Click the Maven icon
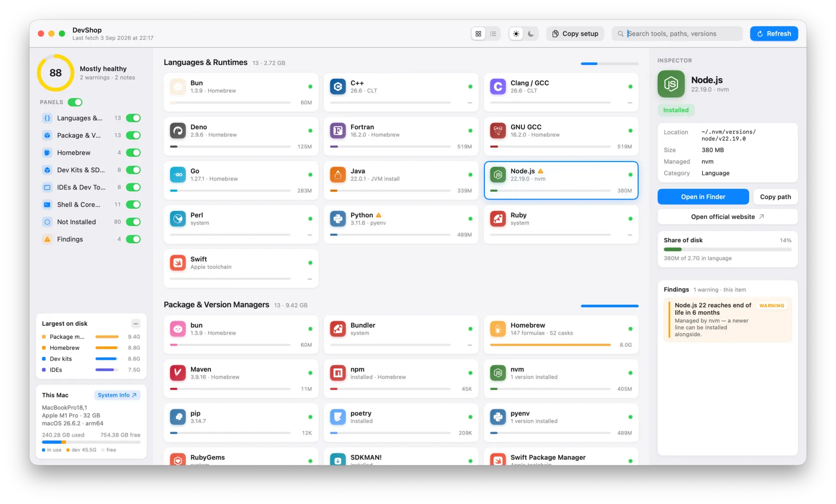This screenshot has height=504, width=836. point(178,373)
